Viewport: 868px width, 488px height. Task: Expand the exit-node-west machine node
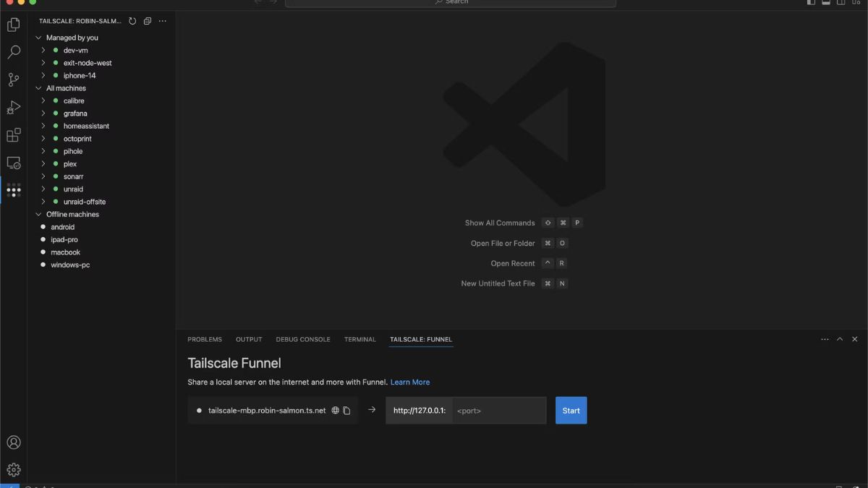[43, 63]
